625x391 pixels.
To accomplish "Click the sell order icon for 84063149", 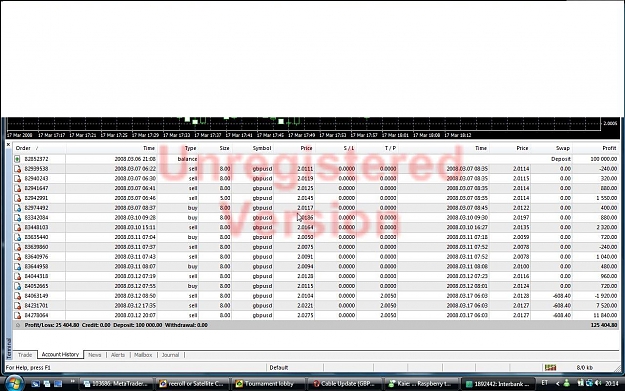I will click(x=18, y=296).
